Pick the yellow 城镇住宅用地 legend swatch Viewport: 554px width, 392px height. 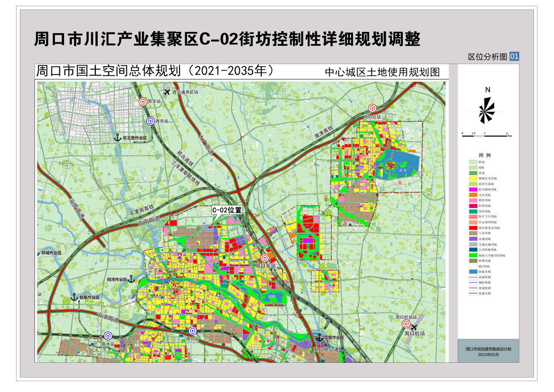pyautogui.click(x=472, y=178)
